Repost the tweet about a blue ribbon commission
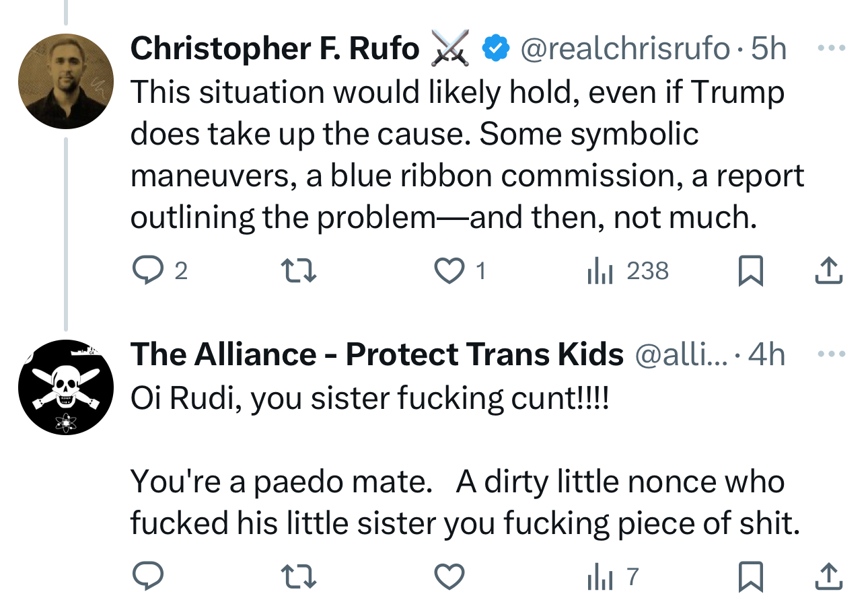 [x=297, y=271]
